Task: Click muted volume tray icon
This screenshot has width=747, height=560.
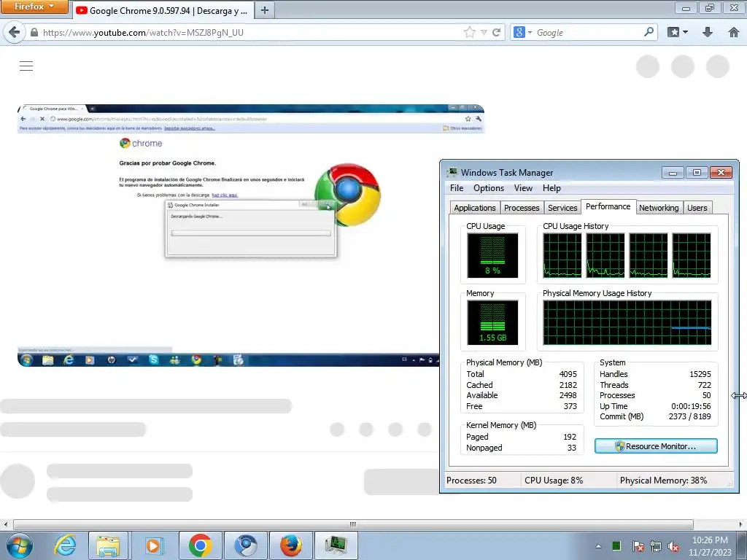Action: click(x=673, y=546)
